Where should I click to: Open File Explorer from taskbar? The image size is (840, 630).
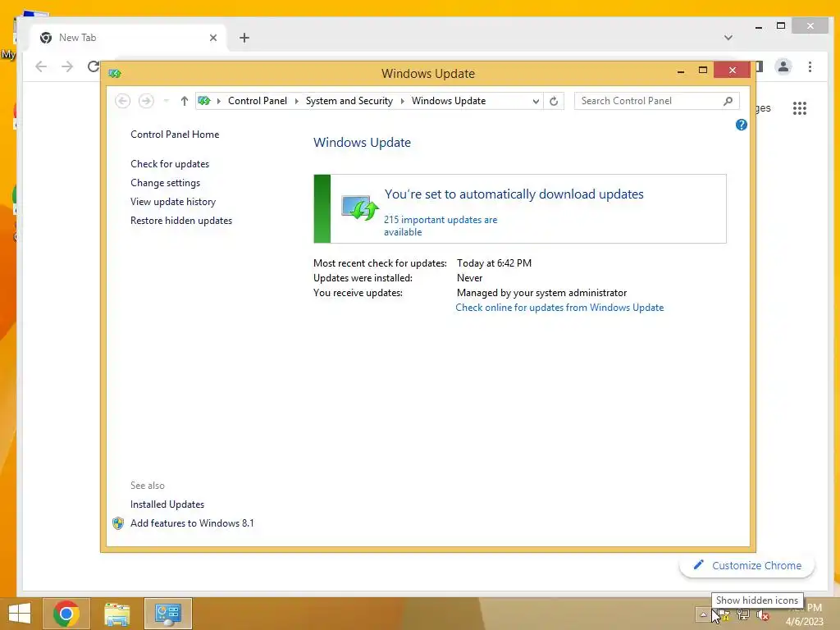(x=116, y=614)
